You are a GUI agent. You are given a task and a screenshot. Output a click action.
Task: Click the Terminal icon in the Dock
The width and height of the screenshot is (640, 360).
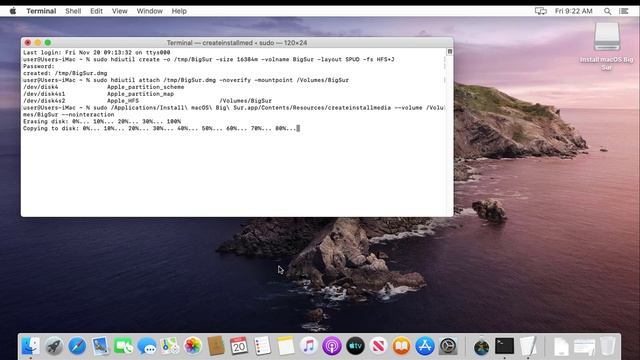tap(504, 346)
